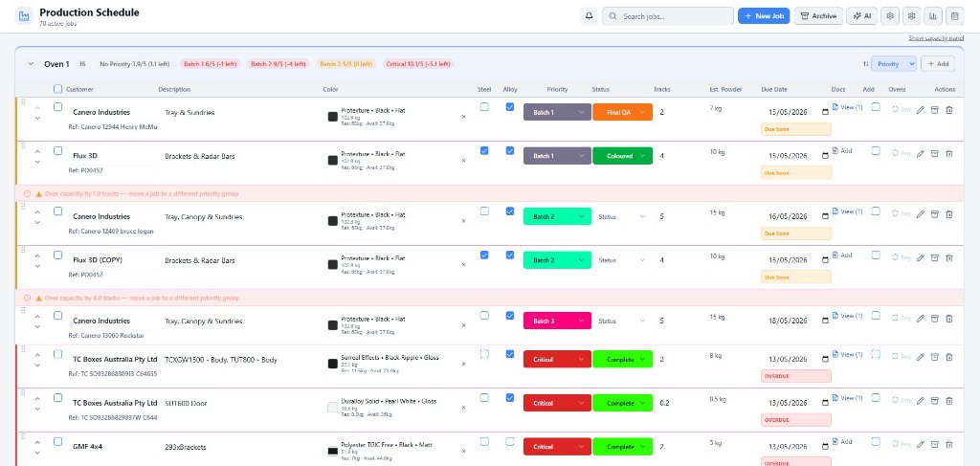
Task: Open date picker for Canero 12944 due date
Action: click(x=825, y=113)
